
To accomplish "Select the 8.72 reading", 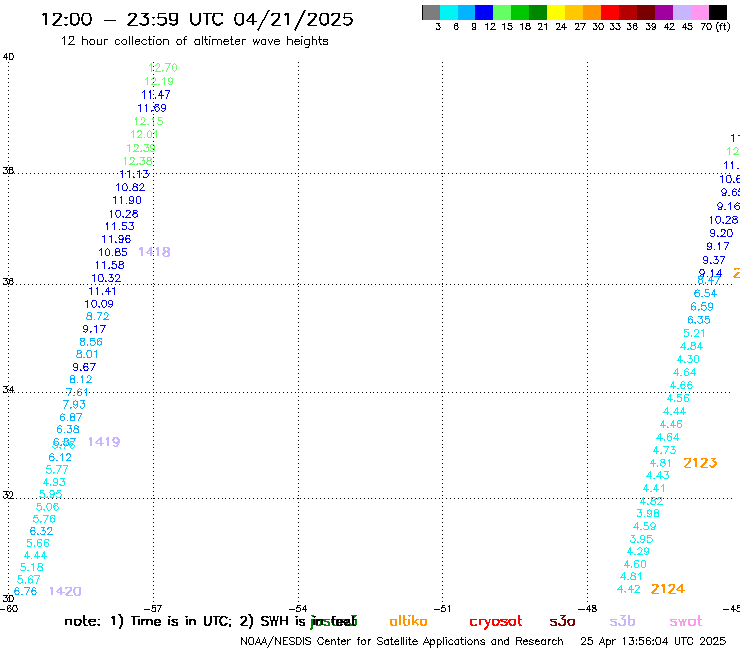I will click(98, 317).
